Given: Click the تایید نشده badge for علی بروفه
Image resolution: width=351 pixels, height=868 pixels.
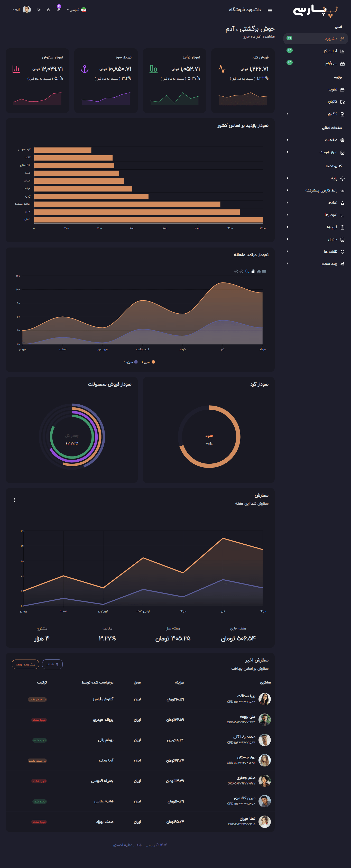Looking at the screenshot, I should [x=39, y=720].
